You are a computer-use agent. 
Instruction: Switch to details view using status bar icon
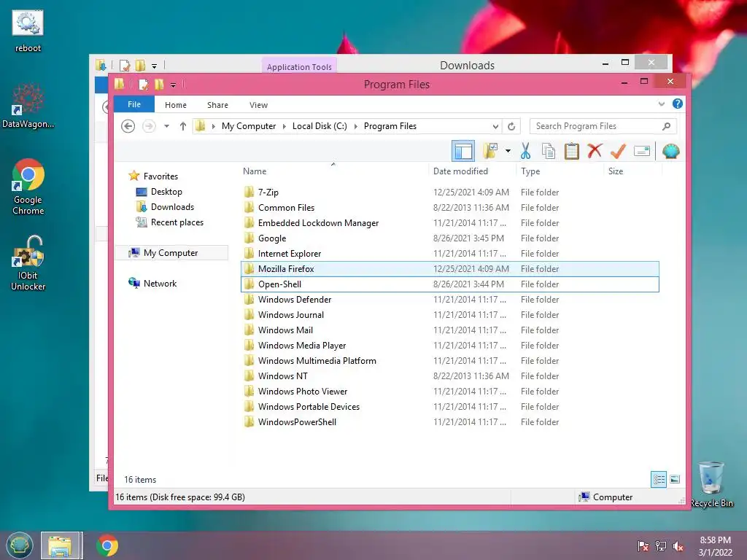(x=659, y=480)
